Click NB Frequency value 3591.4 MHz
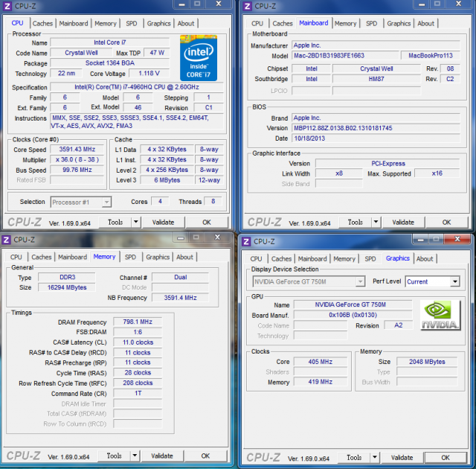This screenshot has height=469, width=476. click(180, 298)
